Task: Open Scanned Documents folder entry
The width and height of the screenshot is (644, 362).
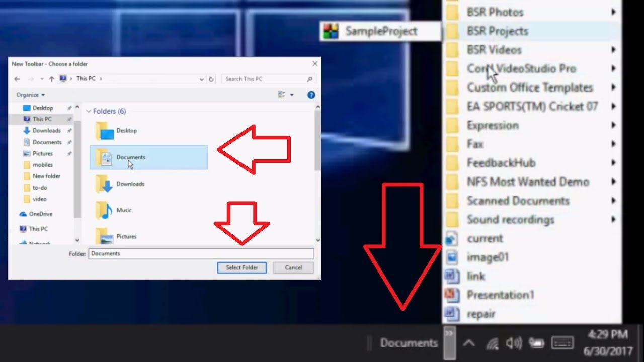Action: tap(531, 201)
